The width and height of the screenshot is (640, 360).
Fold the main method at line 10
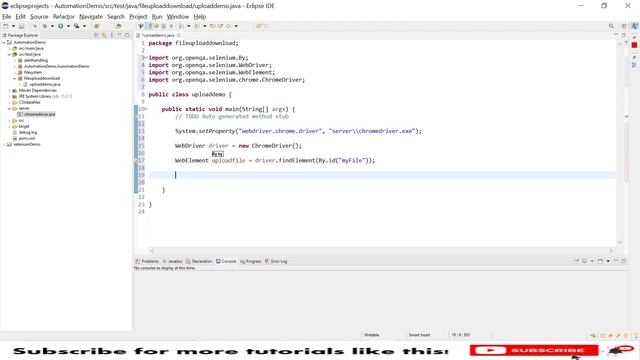coord(147,109)
